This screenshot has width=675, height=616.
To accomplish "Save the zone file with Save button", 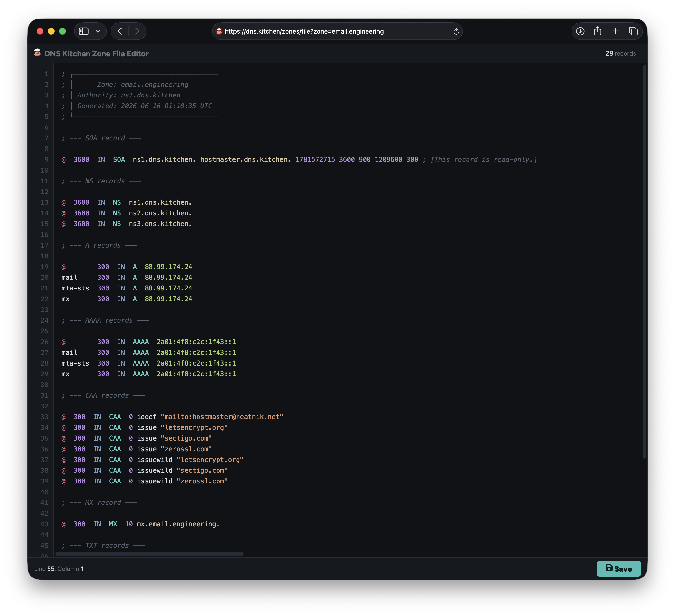I will point(618,568).
